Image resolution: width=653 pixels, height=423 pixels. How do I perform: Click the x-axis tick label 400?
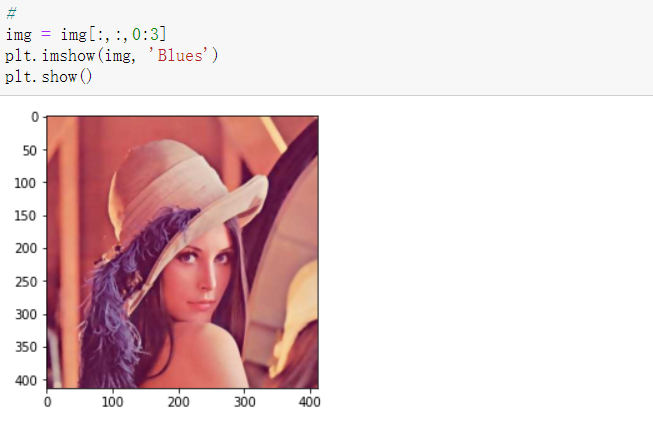click(309, 402)
